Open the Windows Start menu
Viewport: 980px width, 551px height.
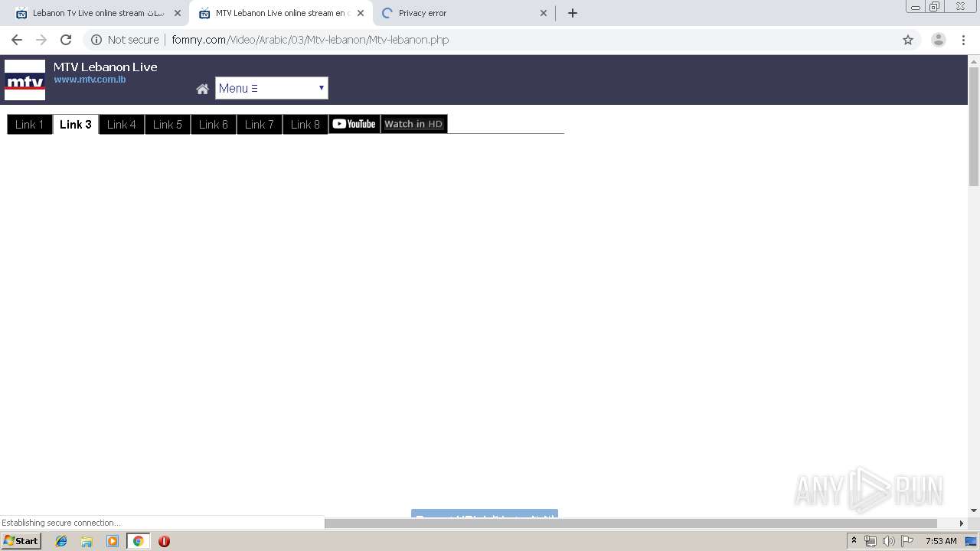21,541
